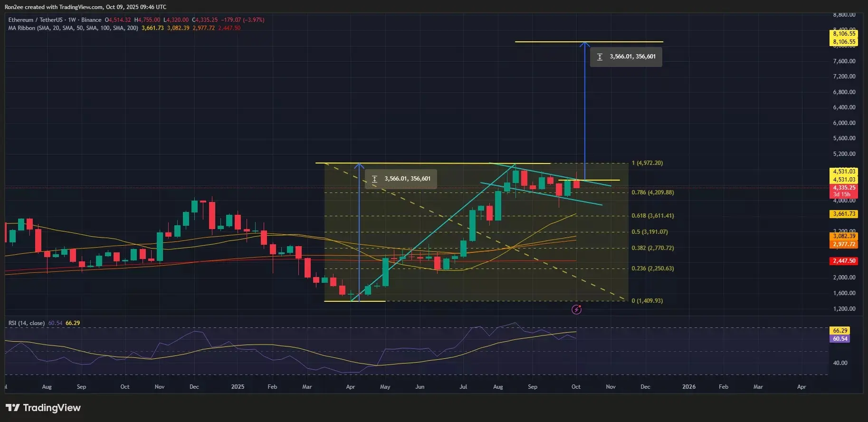Click the lightning bolt event icon under October
The width and height of the screenshot is (868, 422).
click(576, 310)
